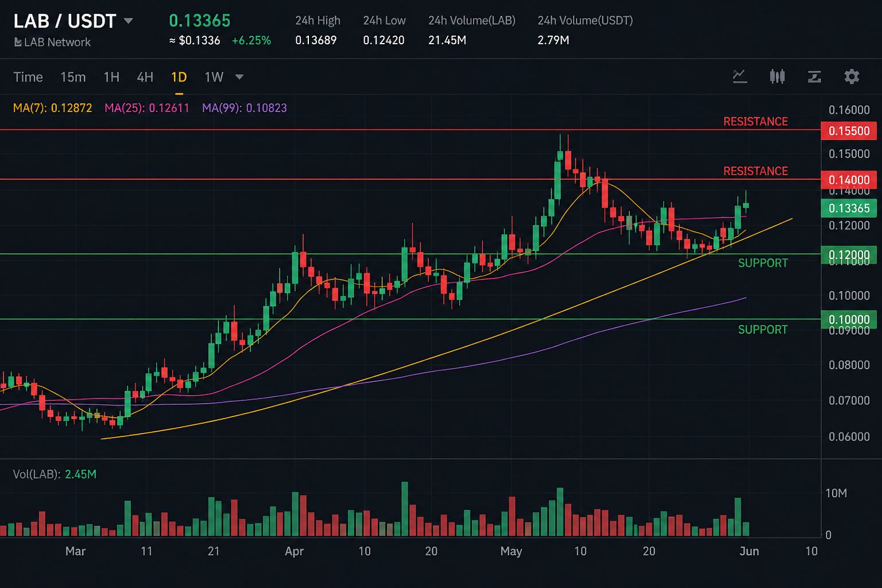Click the 24h Volume(USDT) label
The image size is (882, 588).
click(585, 21)
